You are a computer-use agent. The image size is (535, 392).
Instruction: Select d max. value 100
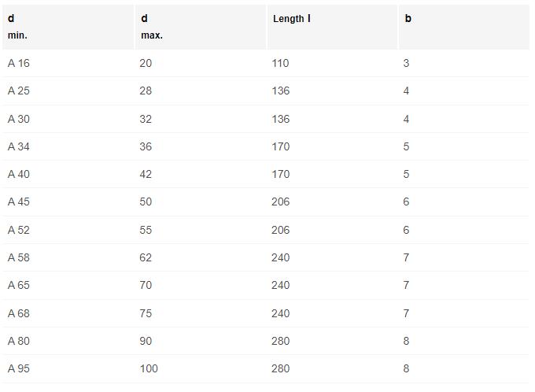[x=149, y=368]
